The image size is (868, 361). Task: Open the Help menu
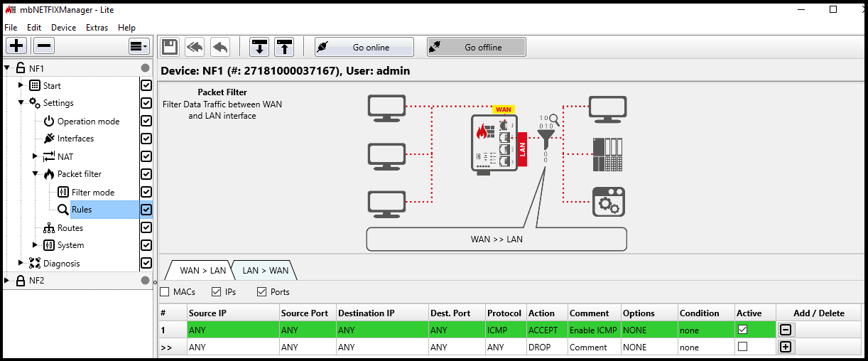pyautogui.click(x=126, y=28)
